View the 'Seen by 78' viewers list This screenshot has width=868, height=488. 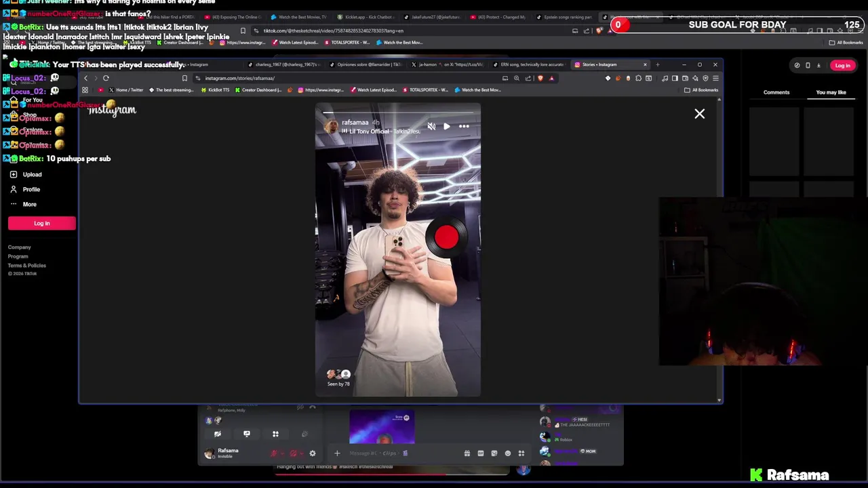pyautogui.click(x=338, y=378)
